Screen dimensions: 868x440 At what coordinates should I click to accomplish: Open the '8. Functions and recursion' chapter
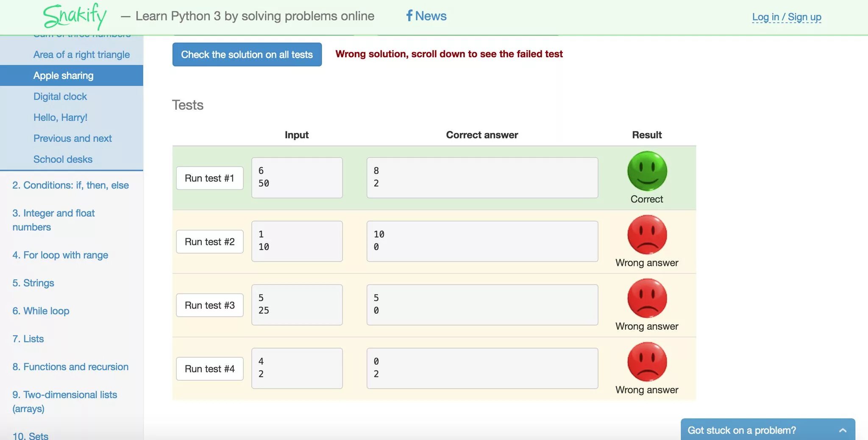(x=70, y=367)
